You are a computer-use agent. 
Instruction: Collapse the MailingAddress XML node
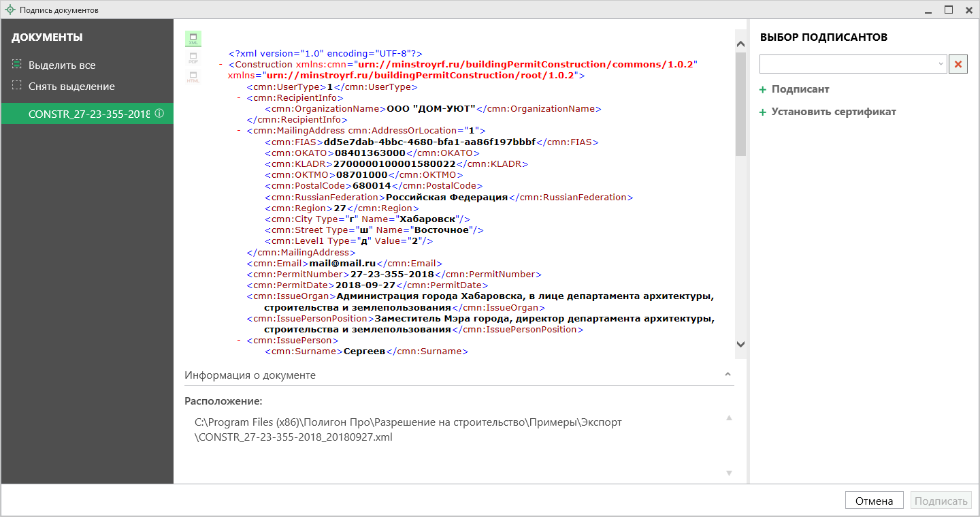(239, 131)
